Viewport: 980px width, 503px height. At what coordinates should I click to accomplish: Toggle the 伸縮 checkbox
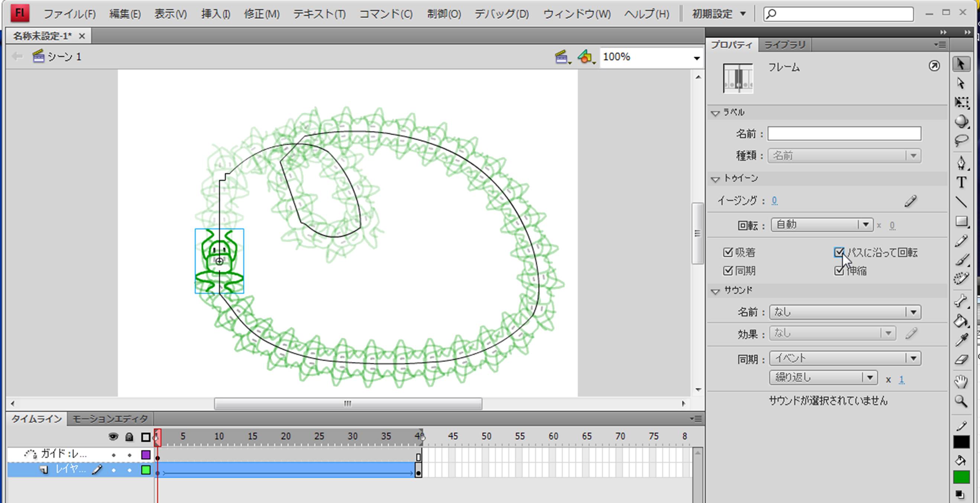839,271
